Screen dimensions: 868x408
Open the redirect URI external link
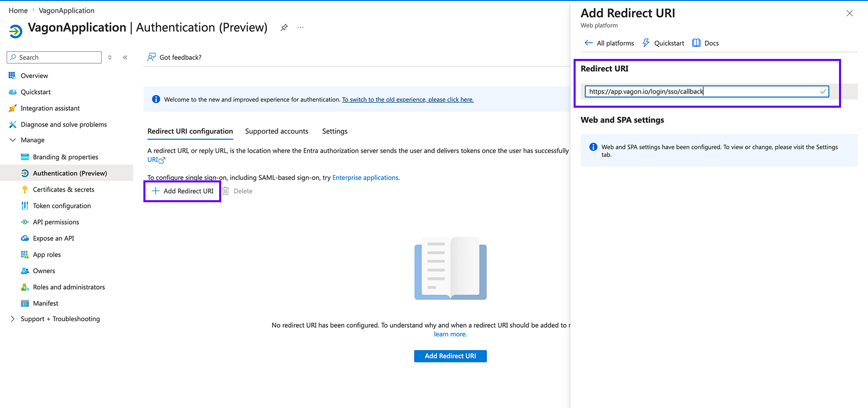tap(156, 160)
